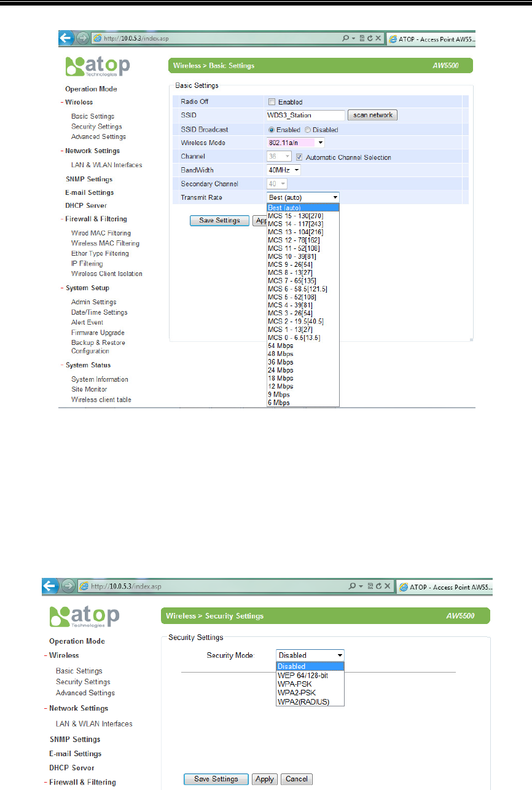Viewport: 532px width, 790px height.
Task: Click the SSID WDS3_Station text field
Action: (305, 115)
